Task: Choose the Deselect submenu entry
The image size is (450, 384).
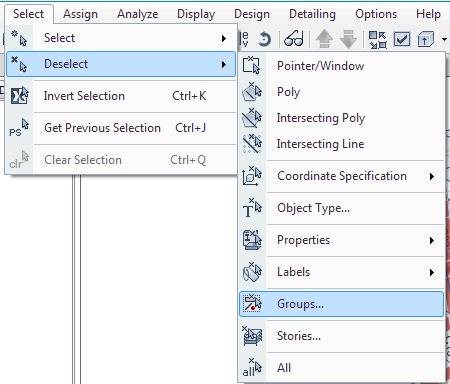Action: [x=121, y=64]
